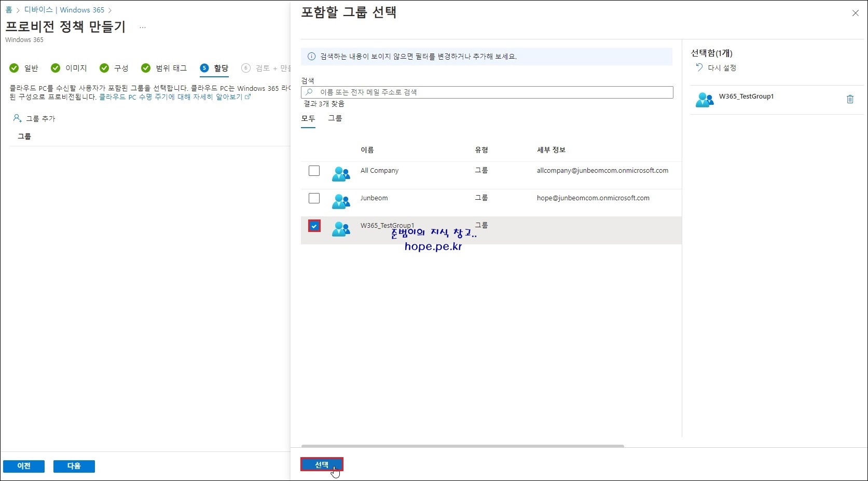
Task: Check the All Company checkbox
Action: tap(314, 171)
